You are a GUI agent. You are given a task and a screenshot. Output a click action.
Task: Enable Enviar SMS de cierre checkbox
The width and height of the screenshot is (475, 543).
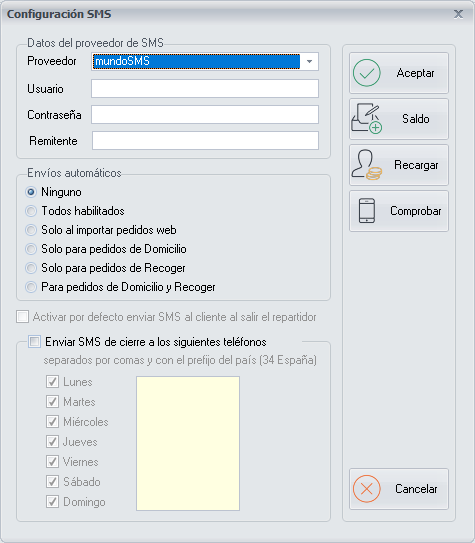[34, 342]
